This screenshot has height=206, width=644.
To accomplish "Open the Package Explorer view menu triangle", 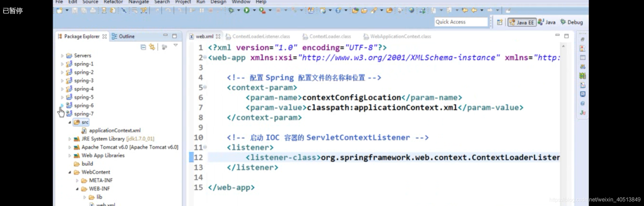I will (175, 45).
